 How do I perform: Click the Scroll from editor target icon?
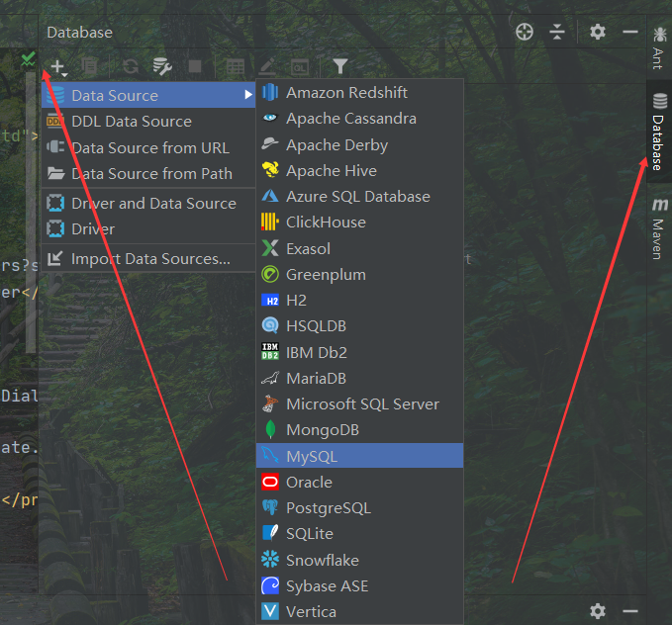click(x=525, y=32)
